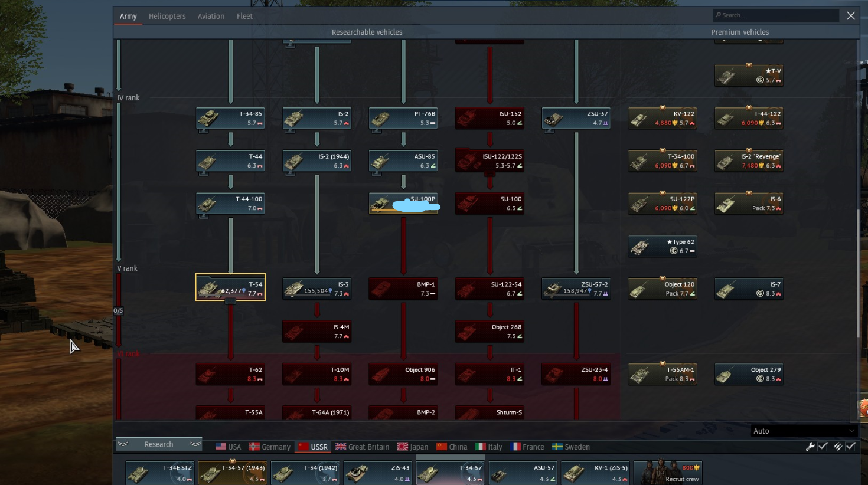Screen dimensions: 868x485
Task: Toggle checkbox beside the ammo icon
Action: coord(851,447)
